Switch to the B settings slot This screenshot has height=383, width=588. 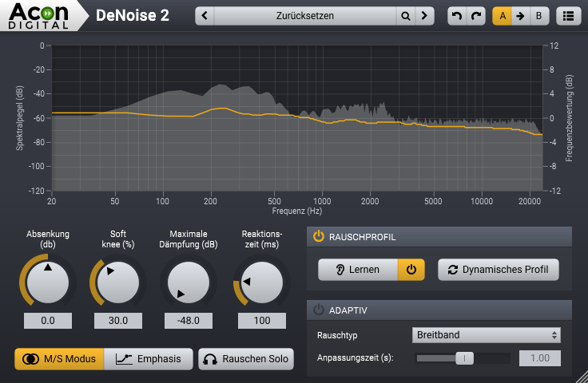pyautogui.click(x=538, y=15)
